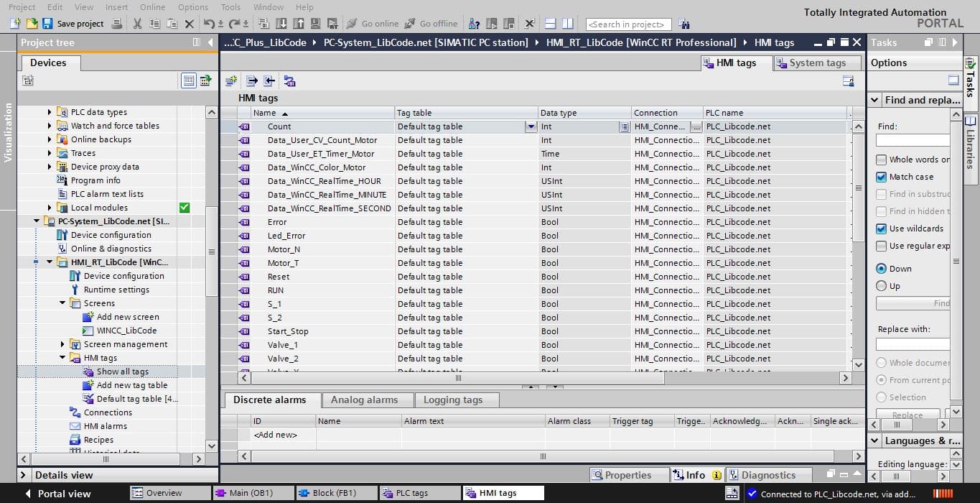Click the Export tags icon
Viewport: 980px width, 503px height.
pyautogui.click(x=252, y=81)
